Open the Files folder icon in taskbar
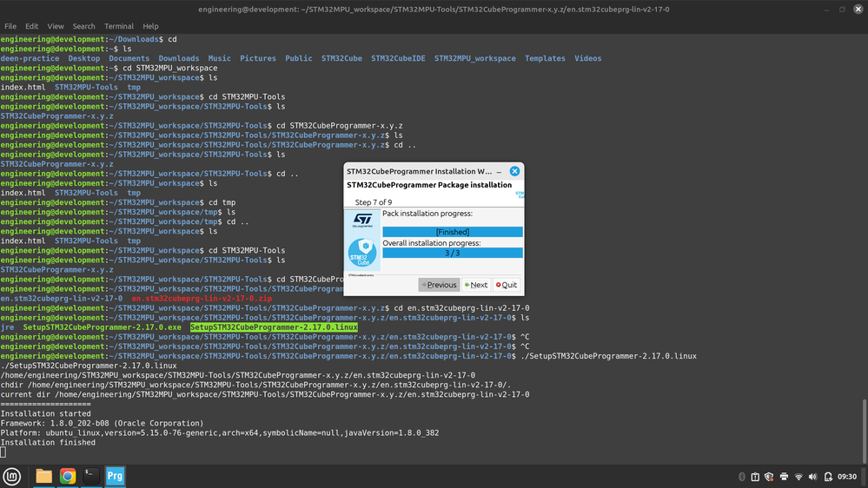The height and width of the screenshot is (488, 868). (x=43, y=477)
